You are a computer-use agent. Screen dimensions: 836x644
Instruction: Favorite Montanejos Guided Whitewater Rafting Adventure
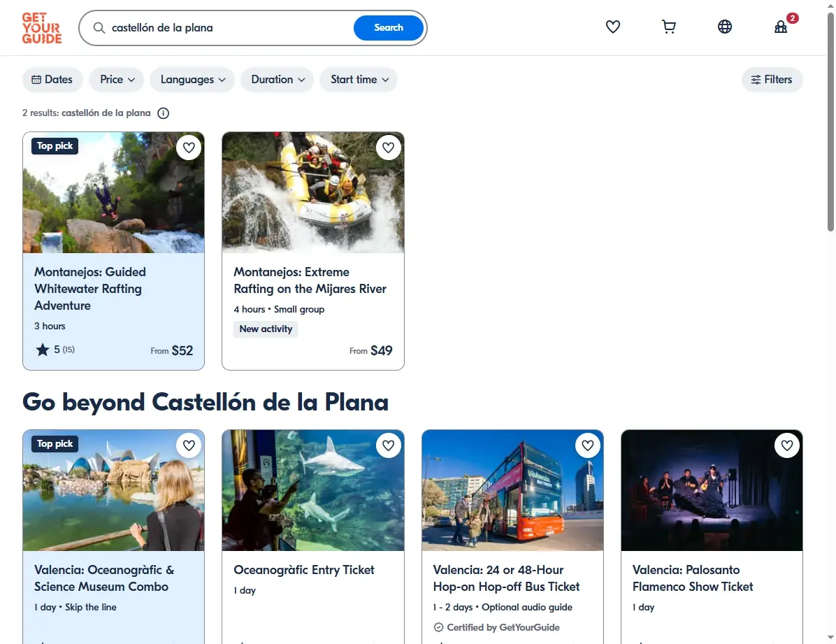(x=189, y=148)
